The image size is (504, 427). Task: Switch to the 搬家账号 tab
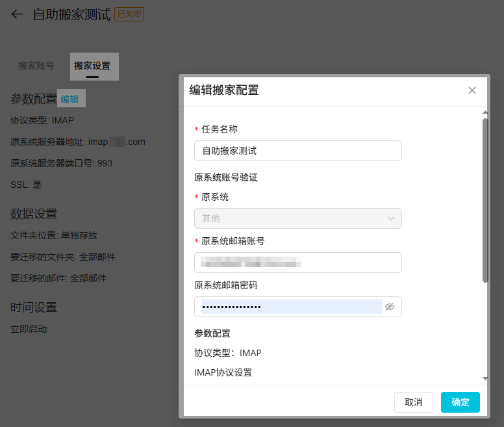tap(36, 66)
